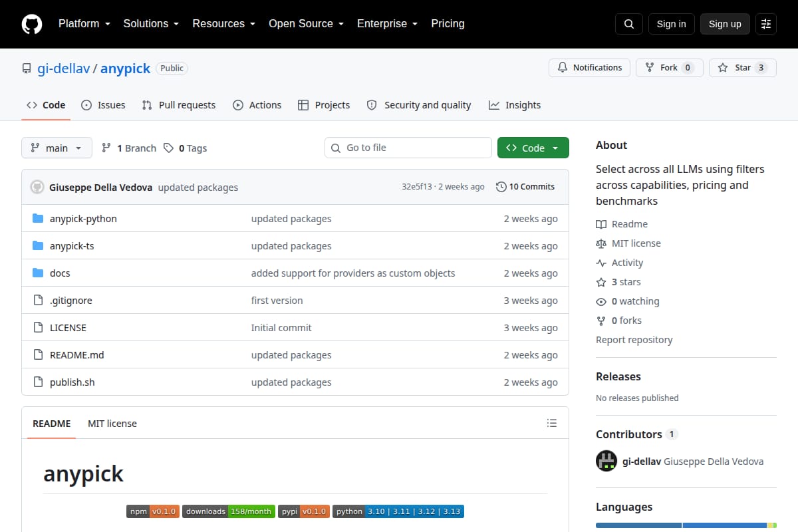
Task: View the 10 Commits history
Action: point(525,187)
